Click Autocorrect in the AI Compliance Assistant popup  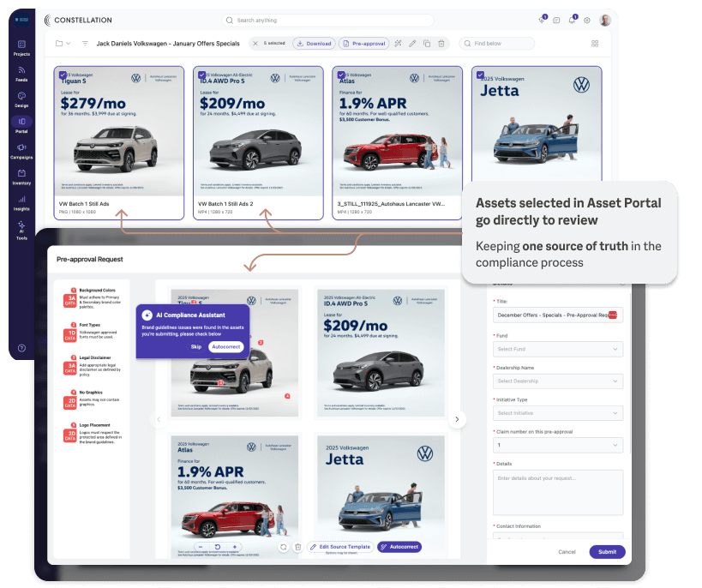(x=226, y=346)
